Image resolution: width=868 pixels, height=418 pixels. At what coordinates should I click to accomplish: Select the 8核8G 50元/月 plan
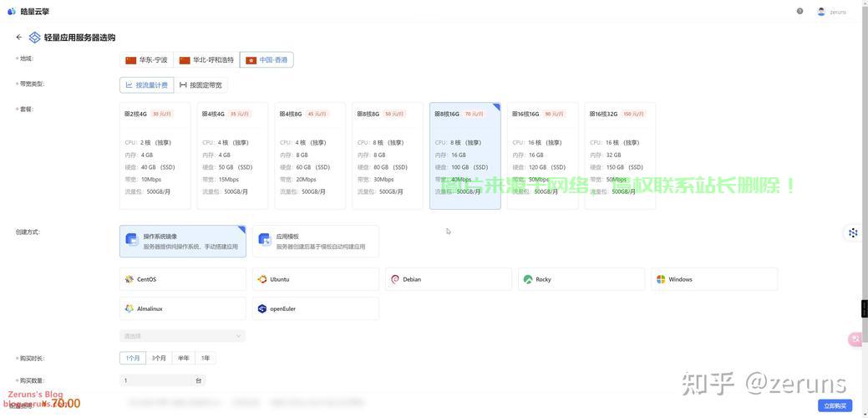point(388,155)
